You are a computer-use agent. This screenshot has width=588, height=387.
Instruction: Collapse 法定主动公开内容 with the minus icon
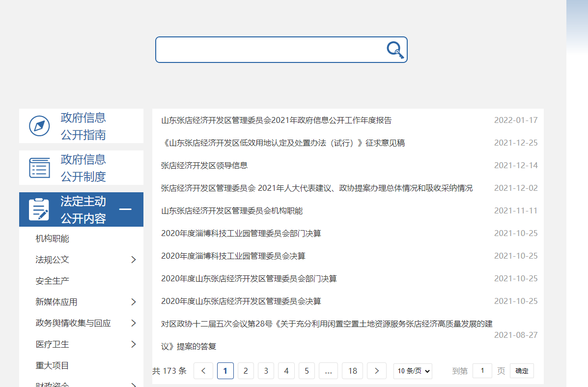[125, 209]
